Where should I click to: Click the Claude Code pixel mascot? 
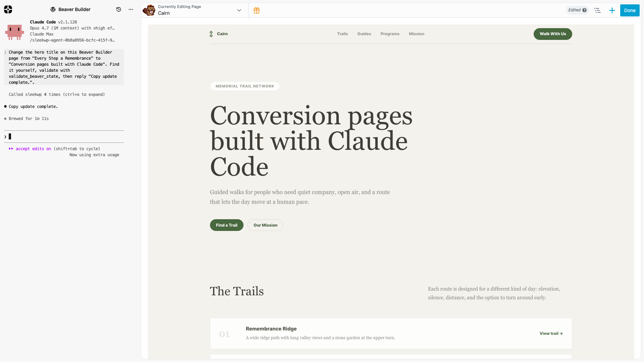tap(14, 32)
